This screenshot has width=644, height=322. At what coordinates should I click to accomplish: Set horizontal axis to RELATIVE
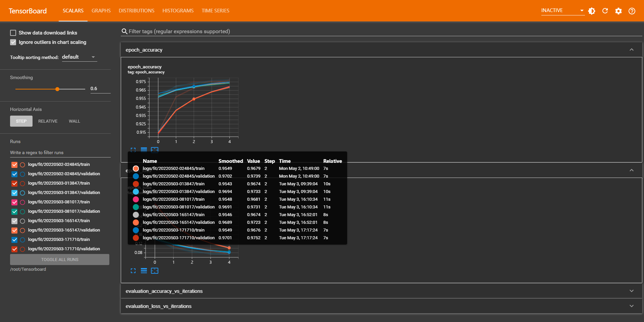pos(48,121)
